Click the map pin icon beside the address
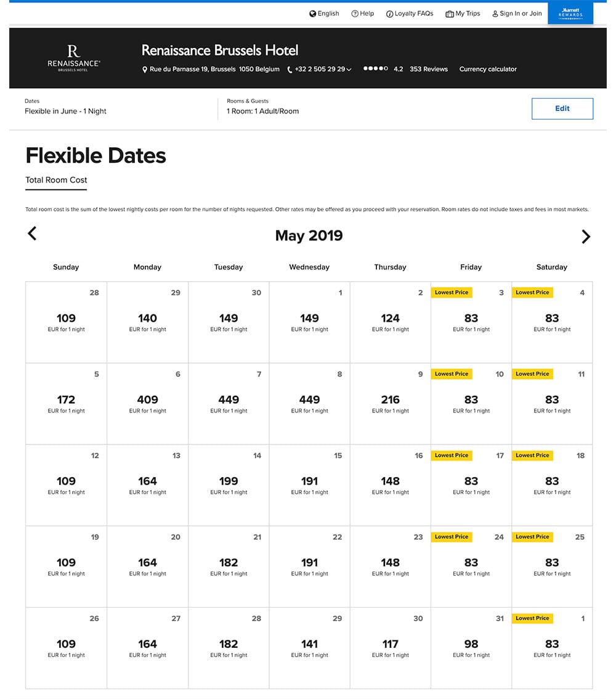 click(x=144, y=70)
